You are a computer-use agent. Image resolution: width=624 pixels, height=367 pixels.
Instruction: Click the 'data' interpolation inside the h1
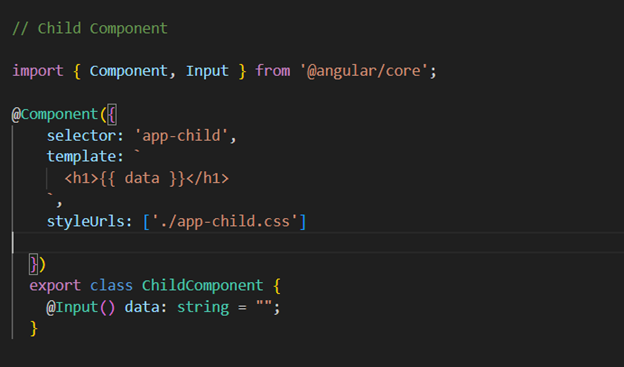coord(142,178)
